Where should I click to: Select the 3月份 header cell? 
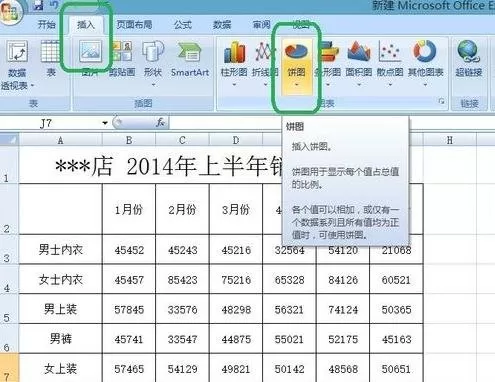236,209
